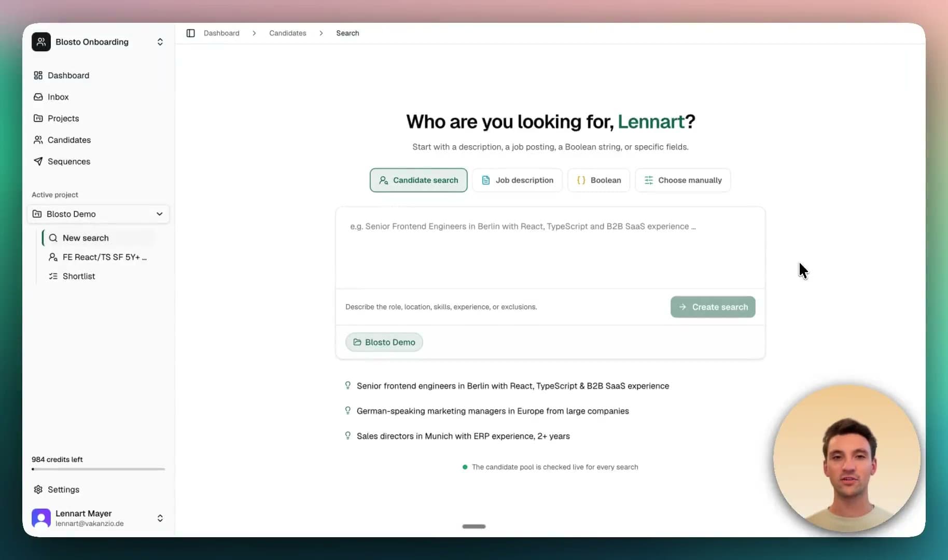Click the presenter webcam bubble
This screenshot has width=948, height=560.
pos(847,458)
